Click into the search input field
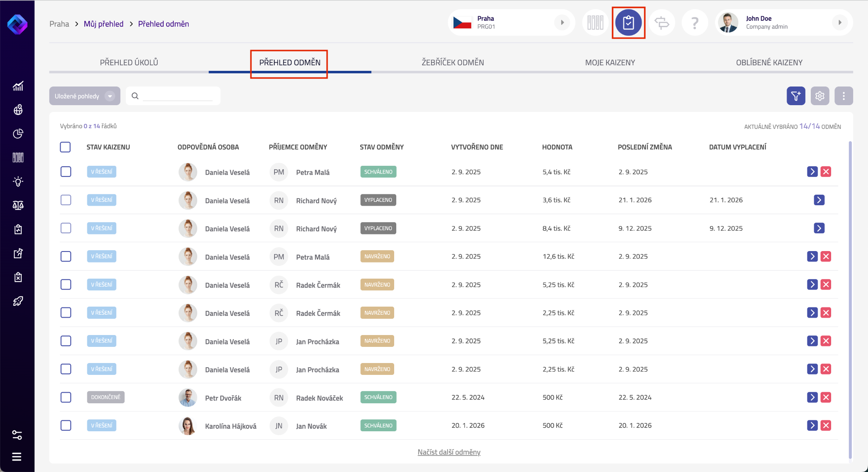868x472 pixels. (178, 96)
